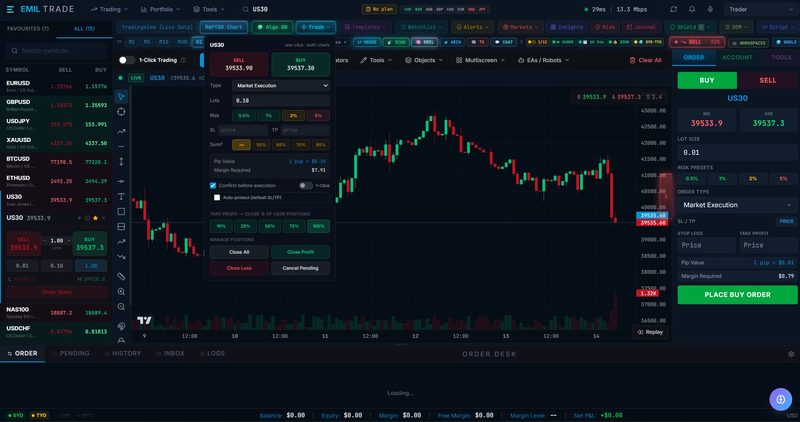800x422 pixels.
Task: Select the text annotation tool
Action: coord(121,196)
